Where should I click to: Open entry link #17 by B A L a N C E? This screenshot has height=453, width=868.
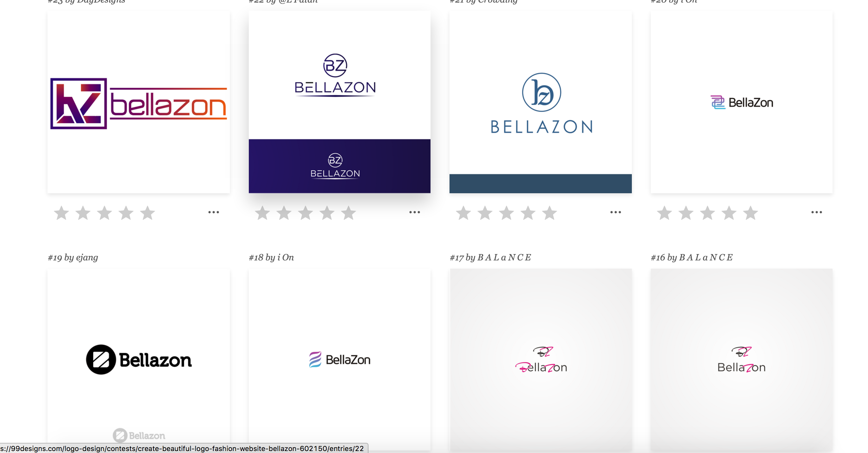(x=490, y=257)
